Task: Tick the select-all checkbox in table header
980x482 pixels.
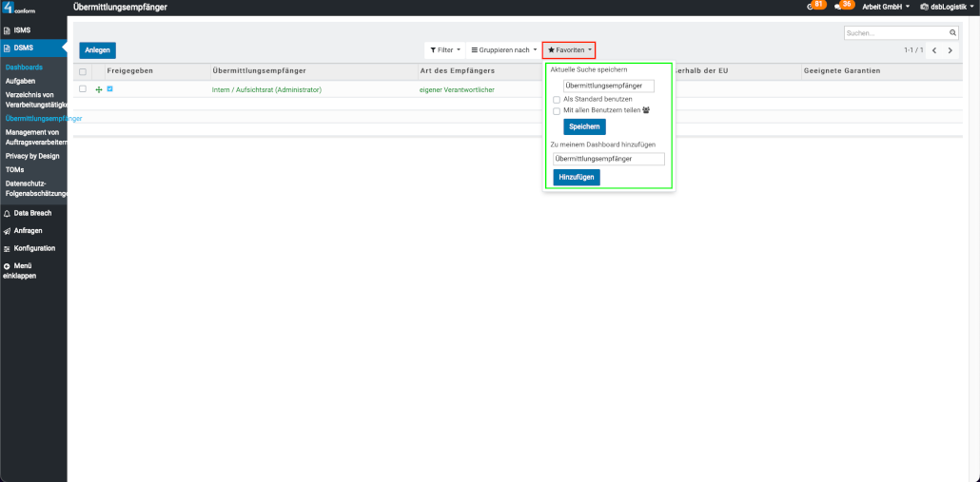Action: pyautogui.click(x=83, y=71)
